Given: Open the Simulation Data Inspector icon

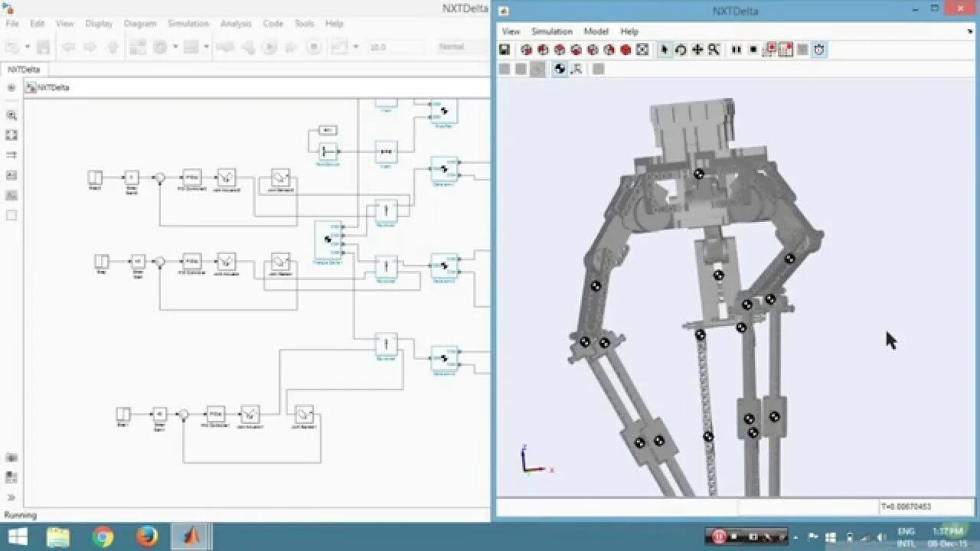Looking at the screenshot, I should pyautogui.click(x=339, y=47).
